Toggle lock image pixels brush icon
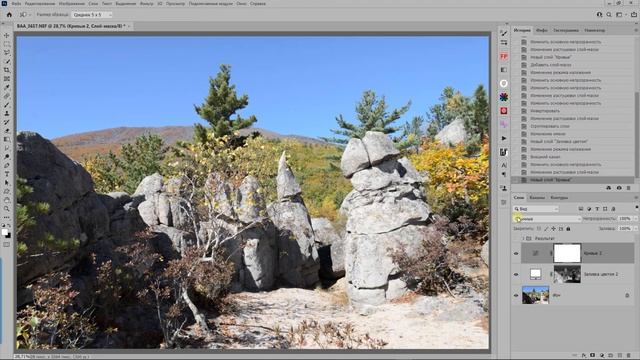The height and width of the screenshot is (360, 640). [x=546, y=229]
